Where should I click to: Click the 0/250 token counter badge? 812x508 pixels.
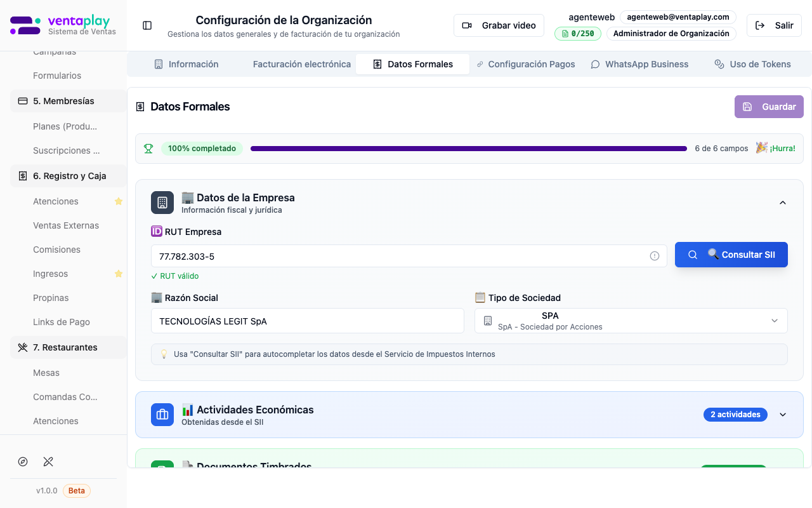(x=578, y=34)
